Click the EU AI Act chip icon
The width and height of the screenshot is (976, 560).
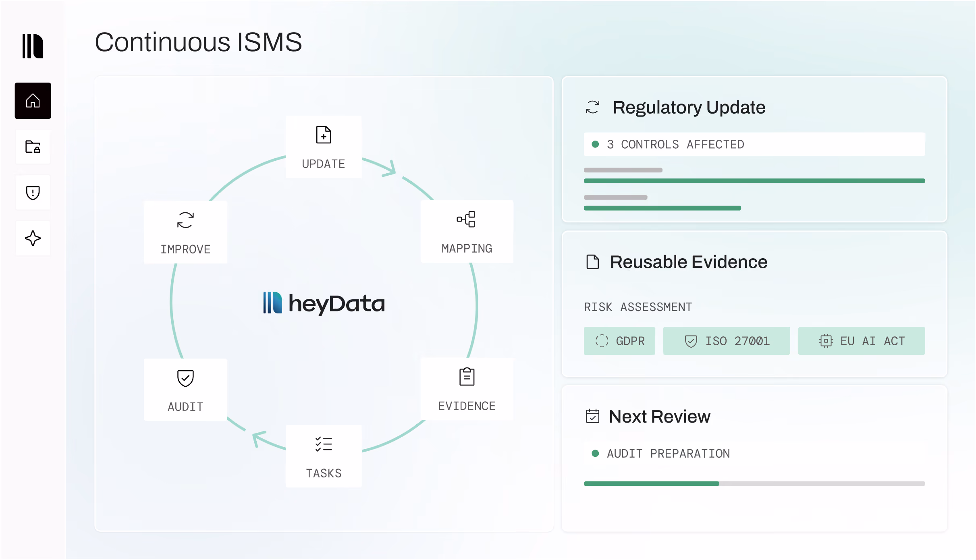tap(826, 341)
